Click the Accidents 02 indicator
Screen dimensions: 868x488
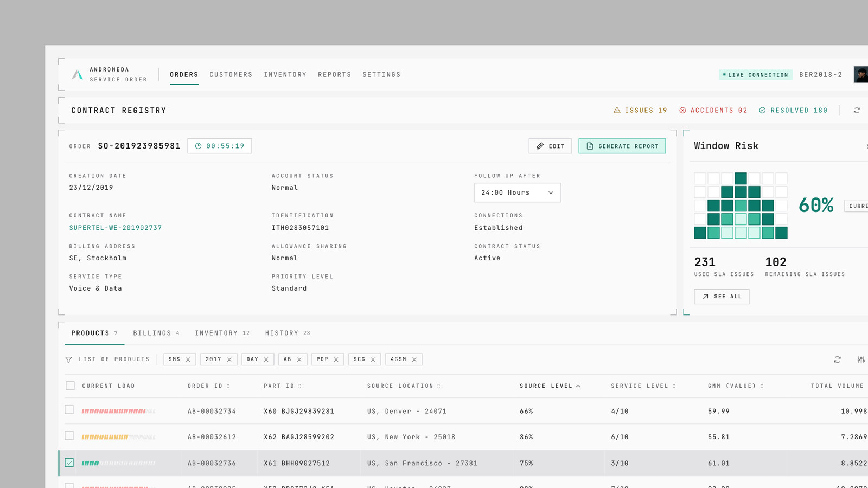pyautogui.click(x=713, y=111)
